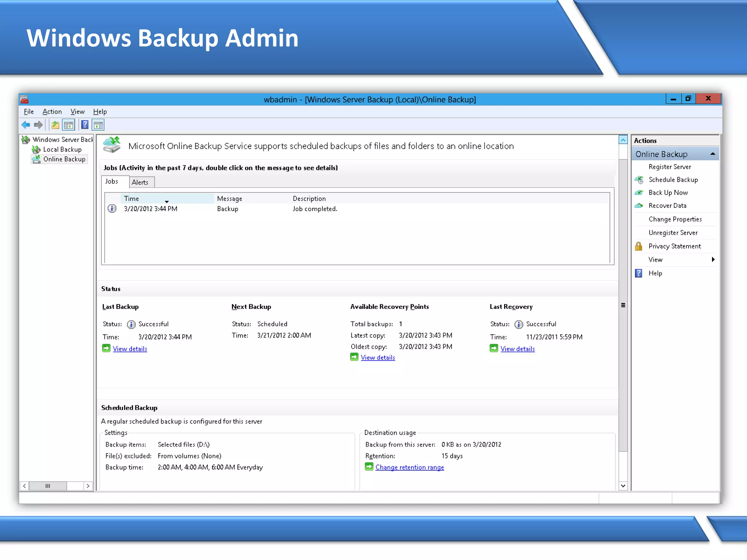Click green arrow icon under Last Backup
This screenshot has width=747, height=560.
[106, 348]
